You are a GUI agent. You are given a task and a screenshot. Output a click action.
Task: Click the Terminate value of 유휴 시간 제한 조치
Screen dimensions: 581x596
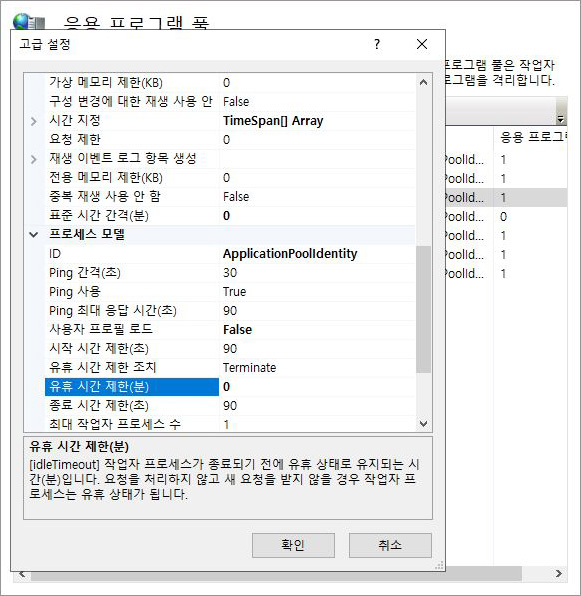click(x=249, y=368)
